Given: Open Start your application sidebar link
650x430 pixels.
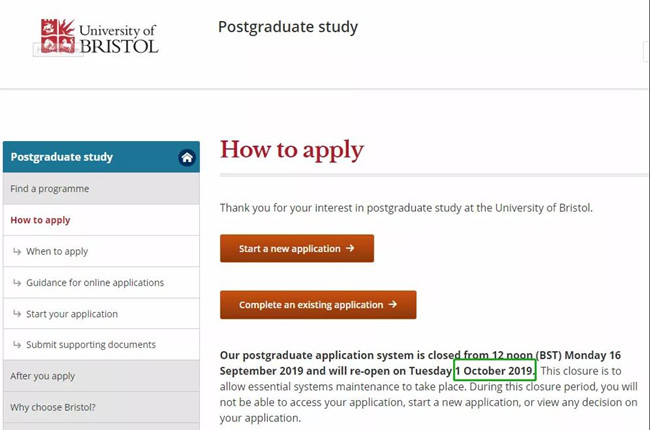Looking at the screenshot, I should tap(101, 313).
